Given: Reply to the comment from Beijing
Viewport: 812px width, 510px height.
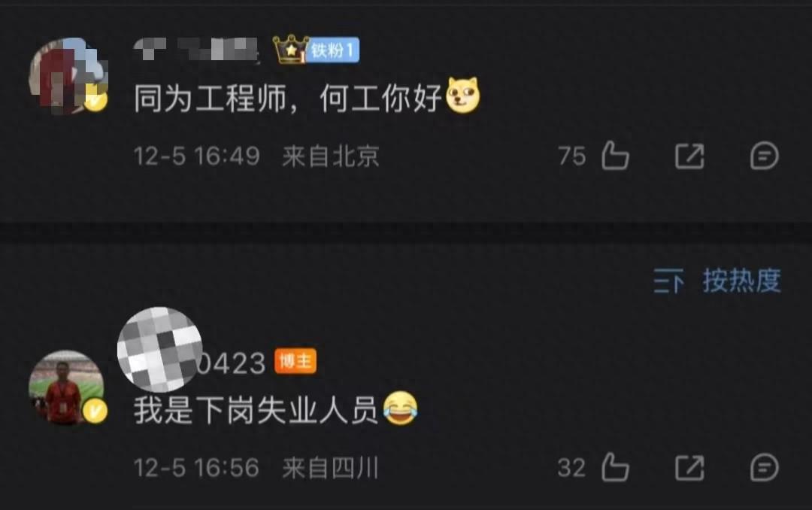Looking at the screenshot, I should (x=765, y=156).
